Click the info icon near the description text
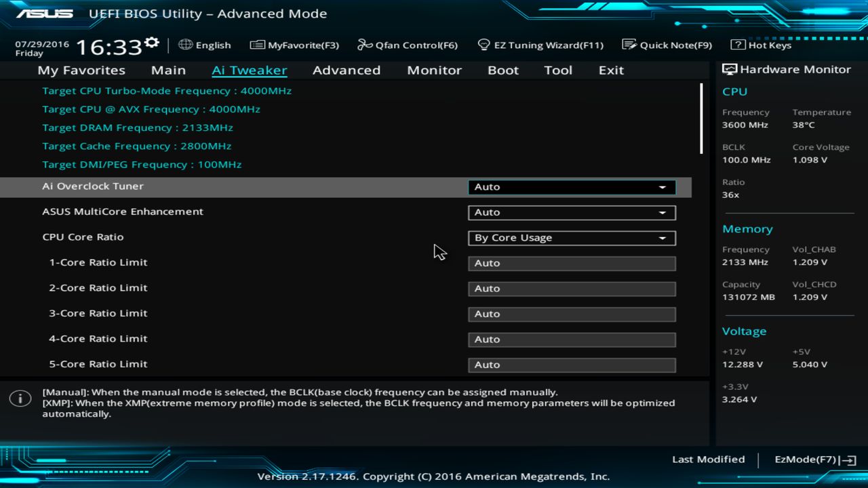 (x=20, y=399)
